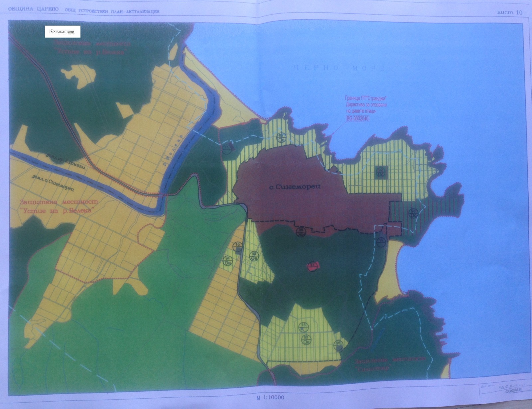Click the 'земл. с. Синеморец' boundary label
Viewport: 532px width, 409px height.
(x=53, y=183)
